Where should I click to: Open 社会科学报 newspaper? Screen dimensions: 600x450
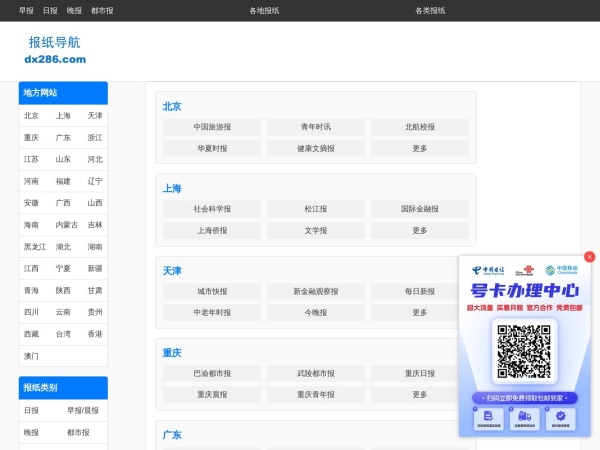(x=212, y=209)
